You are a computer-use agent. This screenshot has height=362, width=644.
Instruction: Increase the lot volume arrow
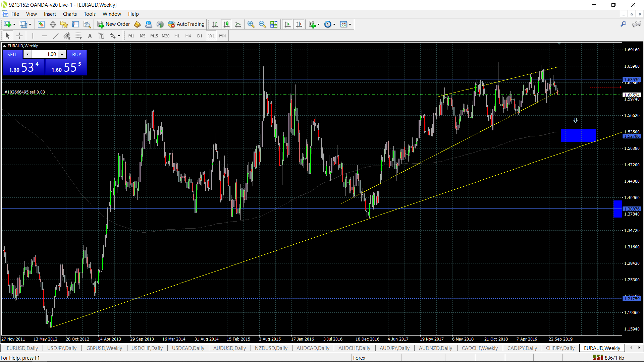tap(62, 54)
